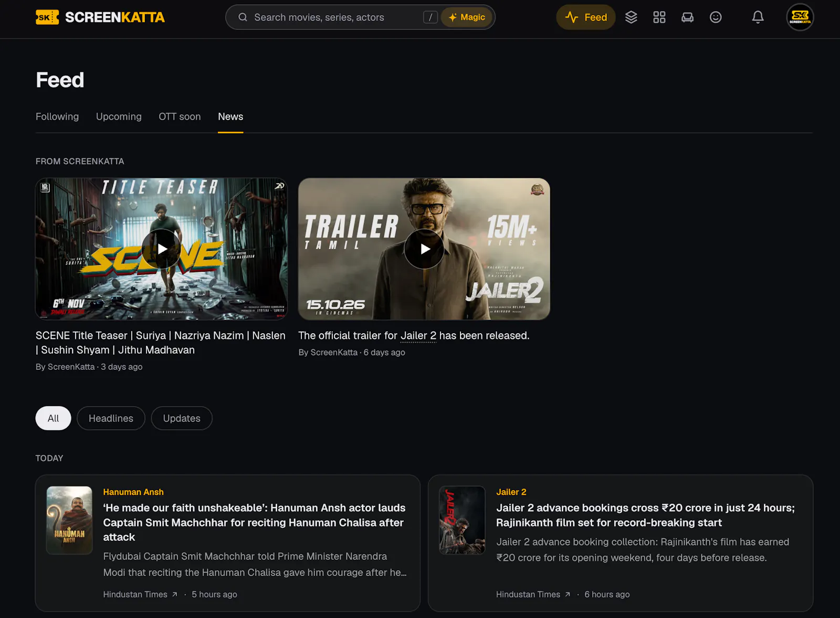Viewport: 840px width, 618px height.
Task: Open the Hanuman Chalisa news headline
Action: 255,523
